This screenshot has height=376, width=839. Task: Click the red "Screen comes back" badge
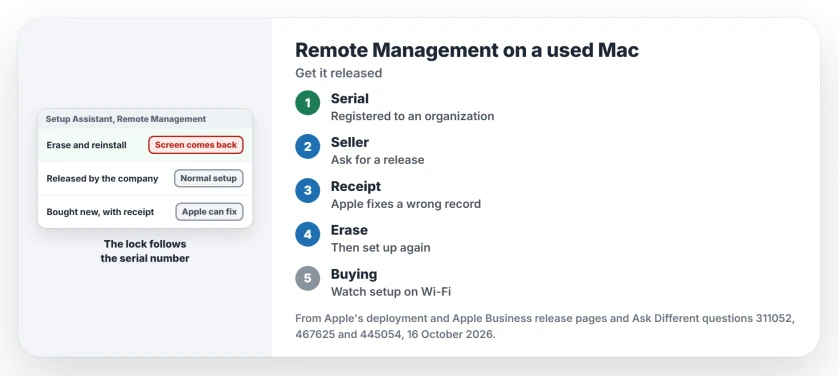coord(196,145)
